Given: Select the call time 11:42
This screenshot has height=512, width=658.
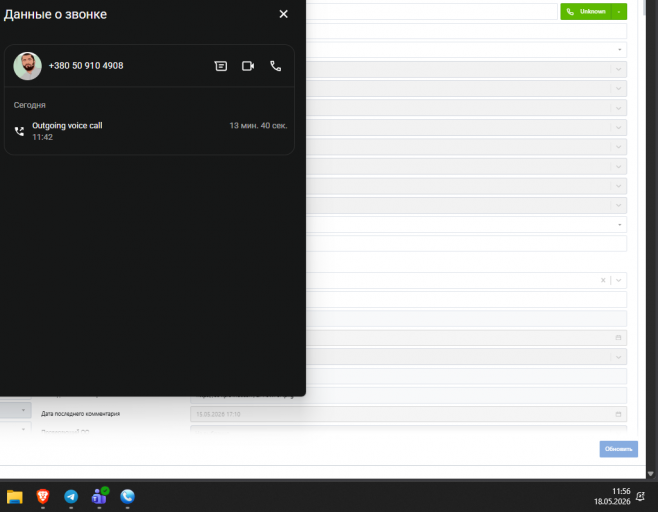Looking at the screenshot, I should coord(42,137).
